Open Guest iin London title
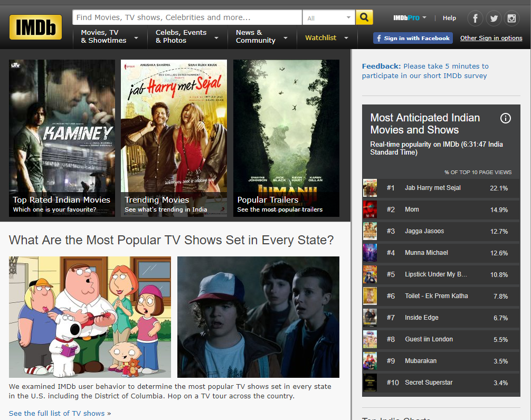The image size is (531, 420). (x=429, y=339)
